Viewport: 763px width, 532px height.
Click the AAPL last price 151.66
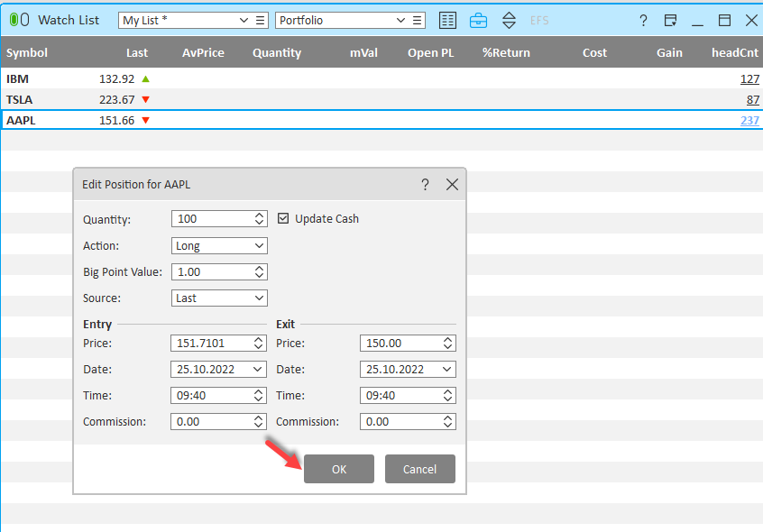[x=116, y=120]
